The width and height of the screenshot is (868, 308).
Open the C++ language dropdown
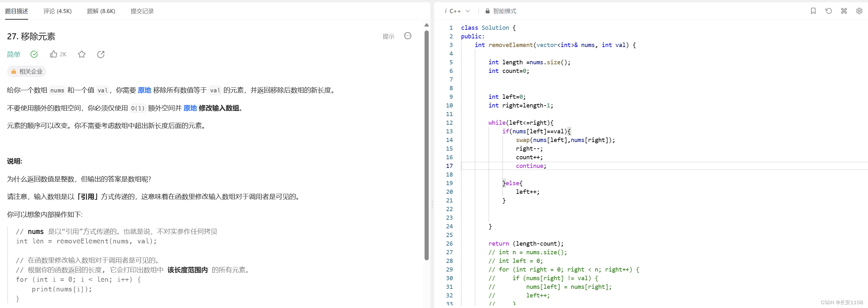point(460,11)
